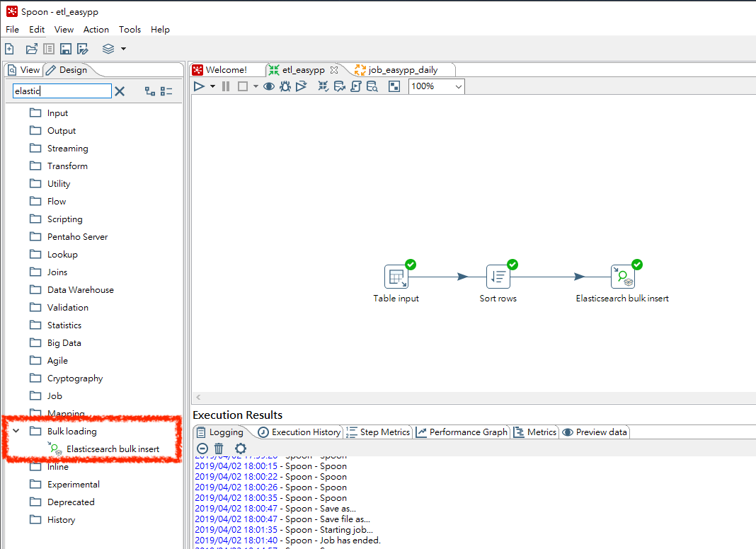Click the Perspectives layers icon

(x=108, y=49)
